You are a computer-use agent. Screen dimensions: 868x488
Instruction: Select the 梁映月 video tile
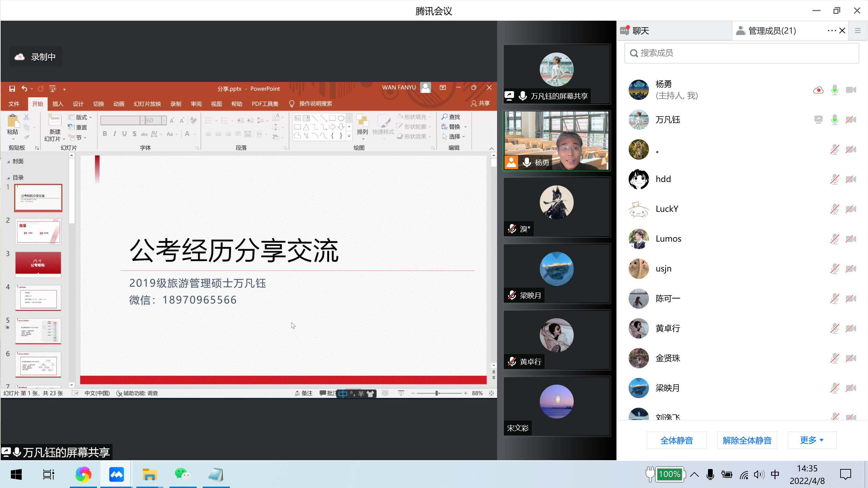(x=556, y=273)
